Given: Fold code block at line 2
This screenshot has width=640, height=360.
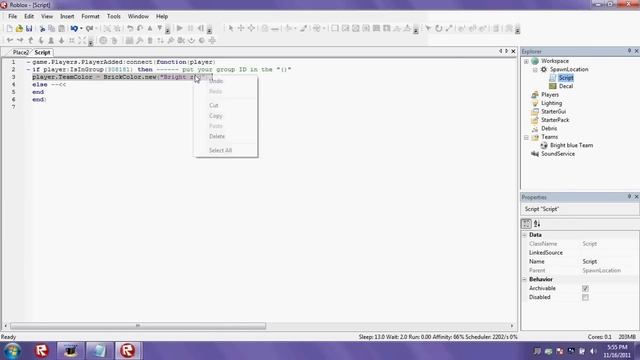Looking at the screenshot, I should pos(28,70).
